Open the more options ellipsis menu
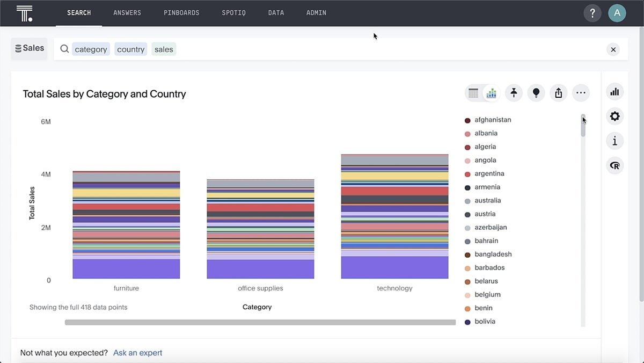 pyautogui.click(x=581, y=93)
